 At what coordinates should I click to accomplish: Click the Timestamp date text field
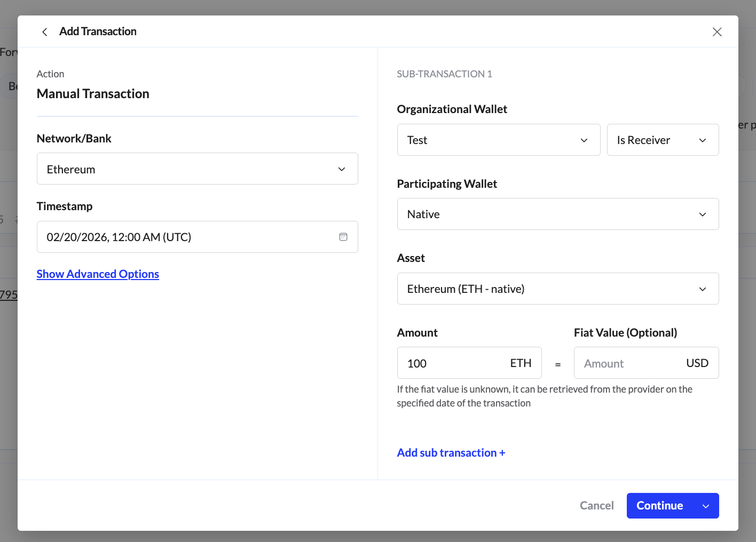coord(182,237)
